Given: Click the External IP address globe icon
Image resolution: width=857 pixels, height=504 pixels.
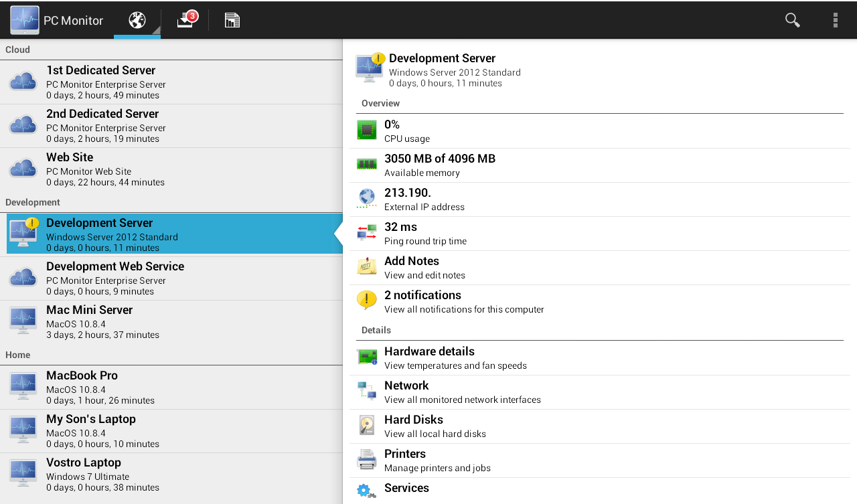Looking at the screenshot, I should 367,198.
